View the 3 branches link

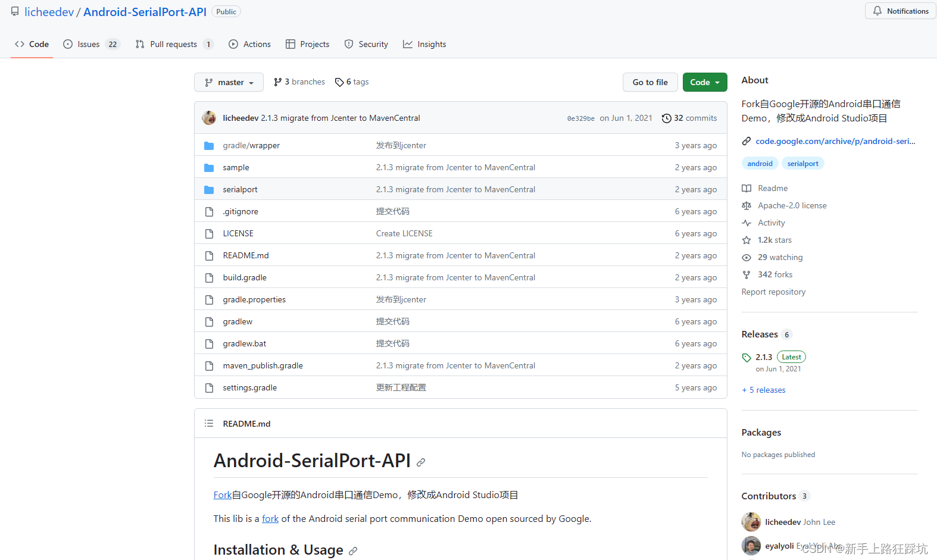(x=299, y=82)
